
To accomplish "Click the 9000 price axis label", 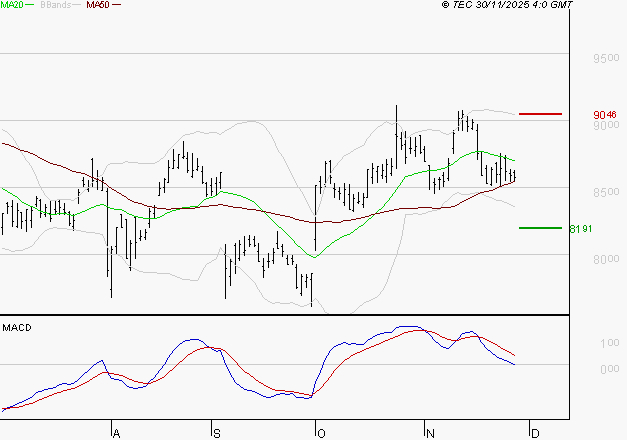I will click(x=606, y=125).
